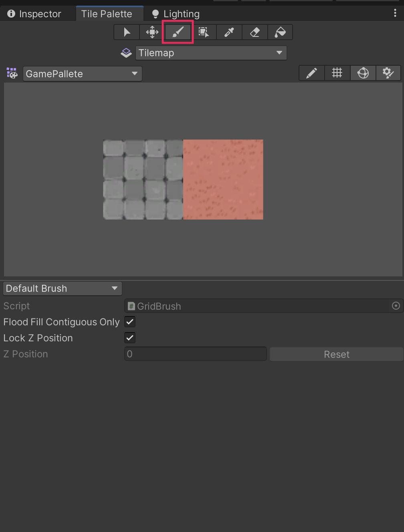Open the Tilemap target dropdown
Viewport: 404px width, 532px height.
tap(211, 53)
